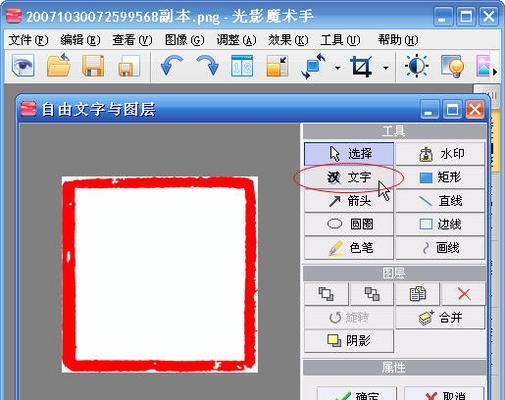Pick the 箭头 arrow tool
Image resolution: width=505 pixels, height=400 pixels.
click(349, 201)
